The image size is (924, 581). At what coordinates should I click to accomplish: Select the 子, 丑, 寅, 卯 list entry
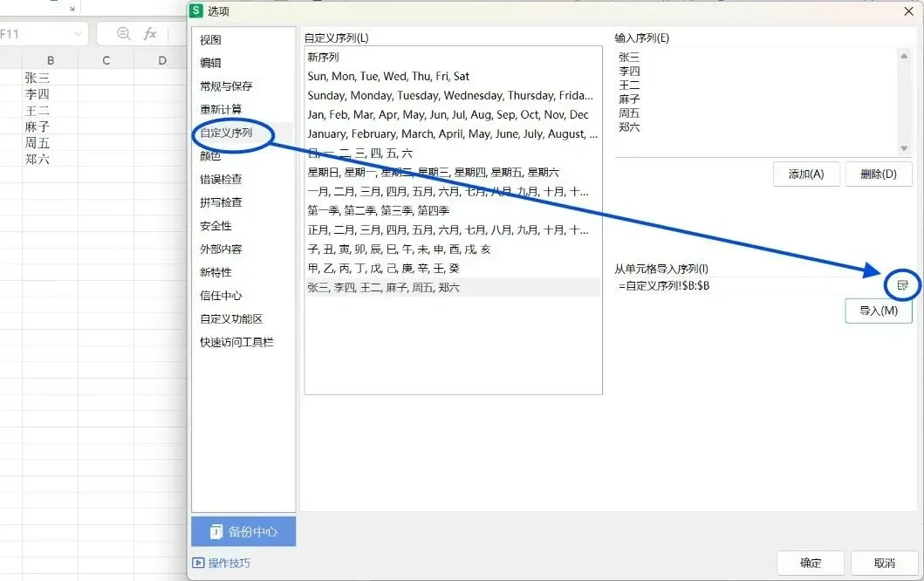click(x=453, y=249)
